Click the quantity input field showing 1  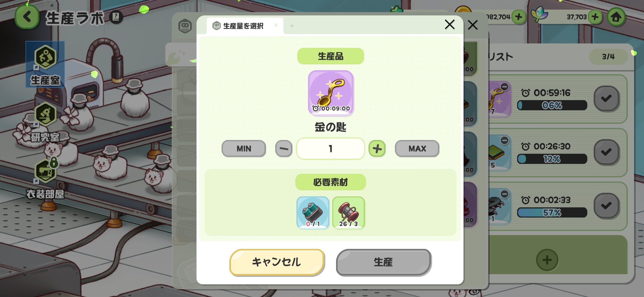click(x=331, y=149)
